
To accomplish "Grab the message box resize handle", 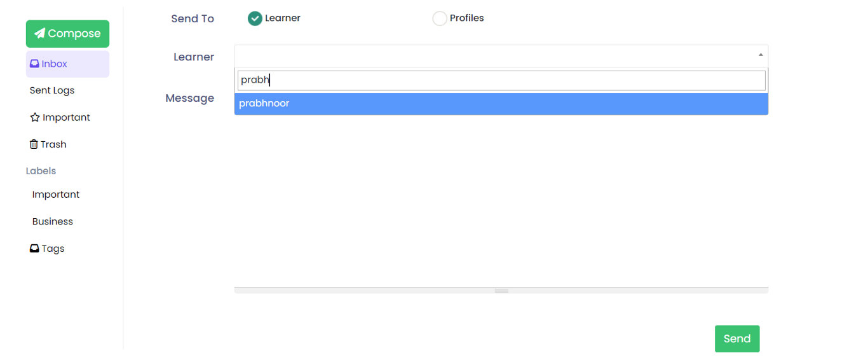I will (x=501, y=290).
